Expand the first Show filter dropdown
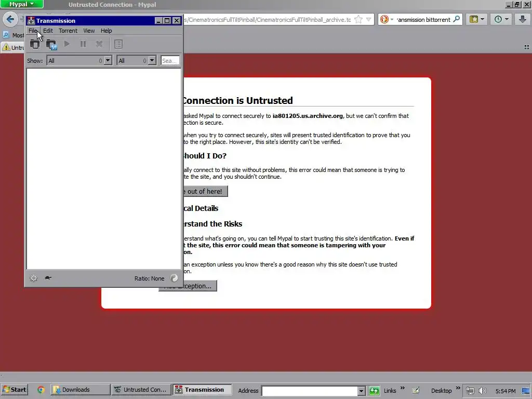This screenshot has height=399, width=532. click(x=108, y=60)
